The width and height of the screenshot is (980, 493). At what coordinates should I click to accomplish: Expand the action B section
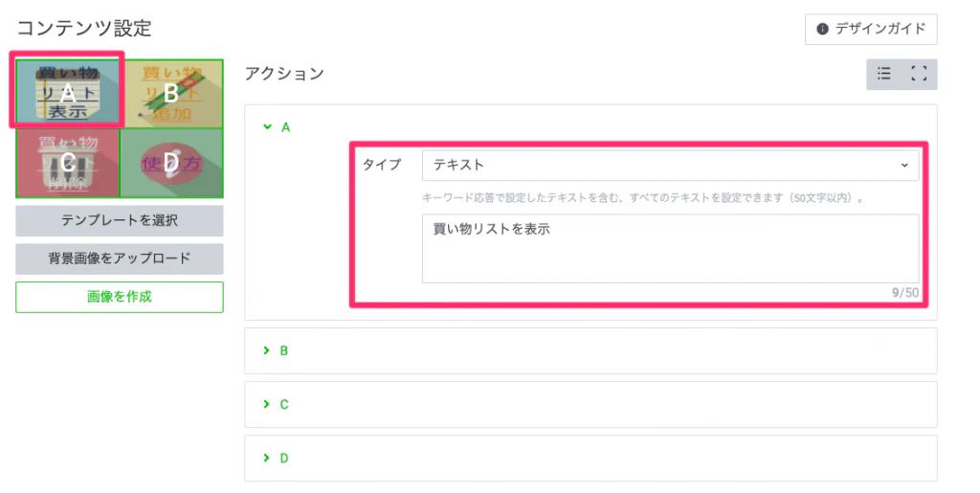267,350
